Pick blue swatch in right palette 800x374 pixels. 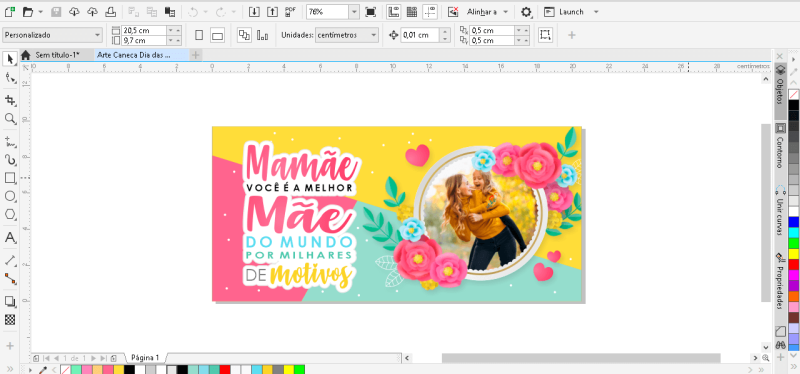793,222
